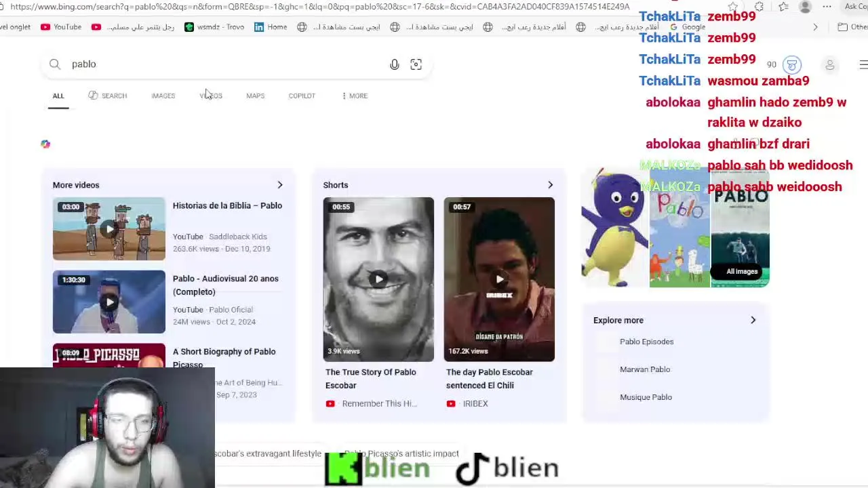The width and height of the screenshot is (868, 488).
Task: Switch to the MAPS tab
Action: [255, 96]
